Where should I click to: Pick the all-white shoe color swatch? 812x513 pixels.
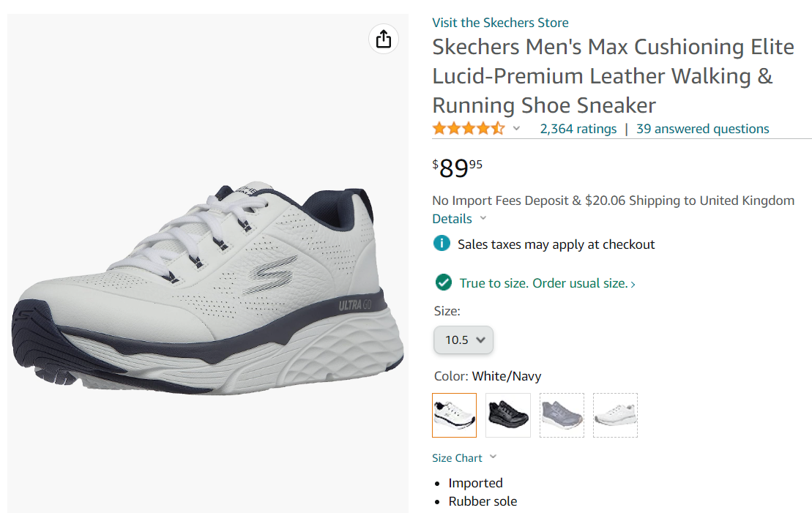(x=615, y=415)
